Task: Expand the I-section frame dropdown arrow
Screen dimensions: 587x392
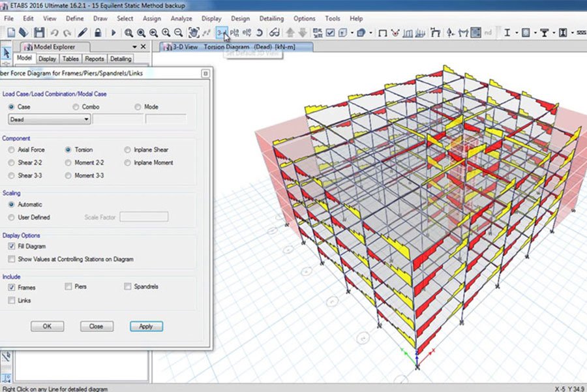Action: click(x=515, y=32)
